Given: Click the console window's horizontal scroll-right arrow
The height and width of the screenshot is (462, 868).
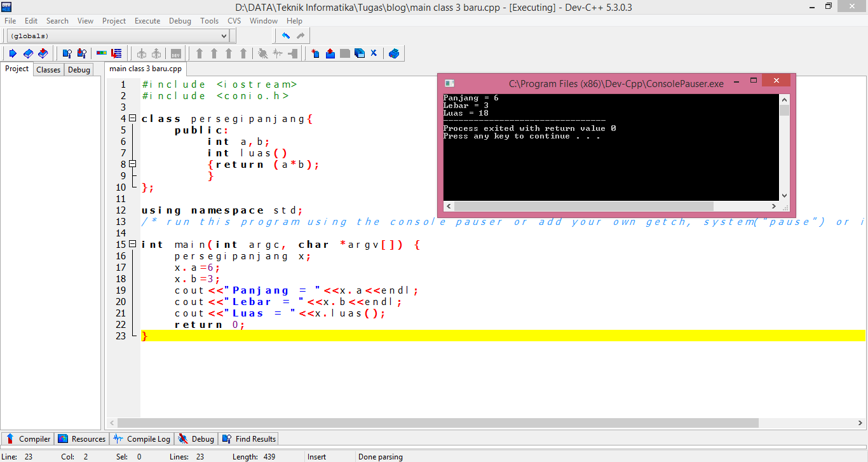Looking at the screenshot, I should click(774, 207).
